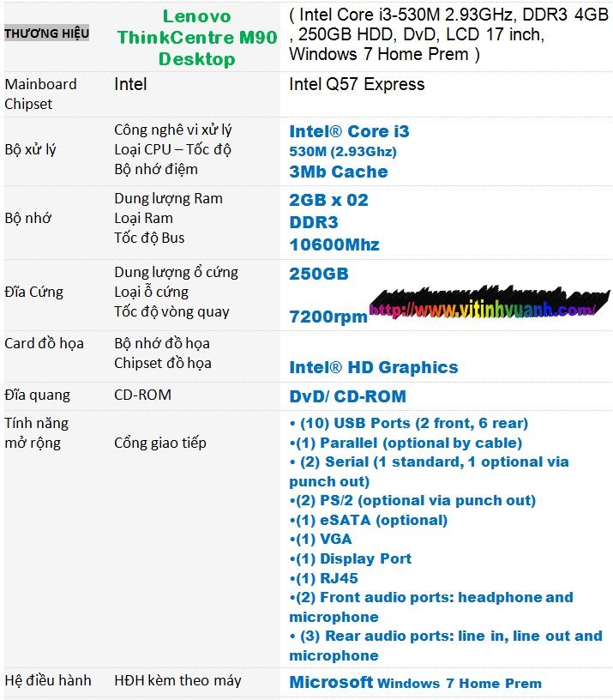The image size is (613, 700).
Task: Click the 'Loại CPU – Tốc độ' label
Action: tap(172, 149)
